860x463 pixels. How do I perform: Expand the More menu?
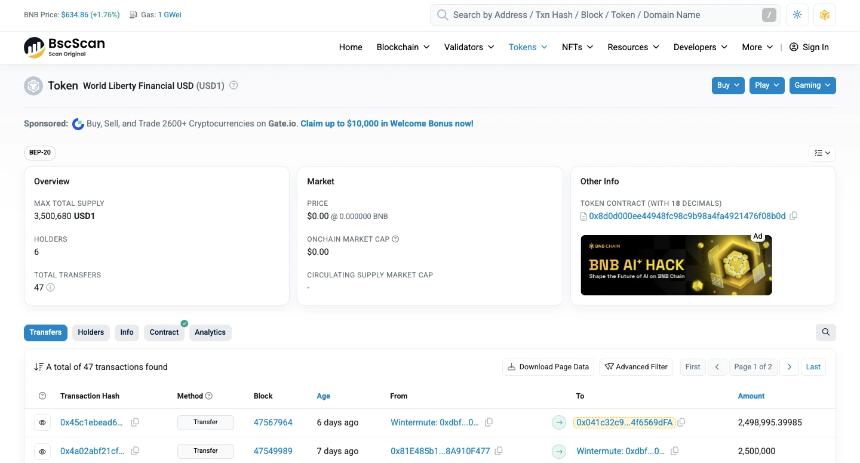point(757,47)
